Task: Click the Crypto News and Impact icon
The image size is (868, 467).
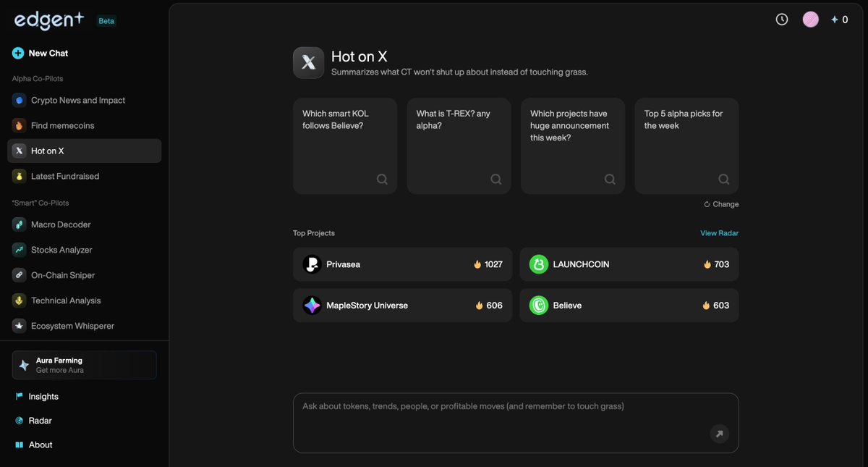Action: coord(19,100)
